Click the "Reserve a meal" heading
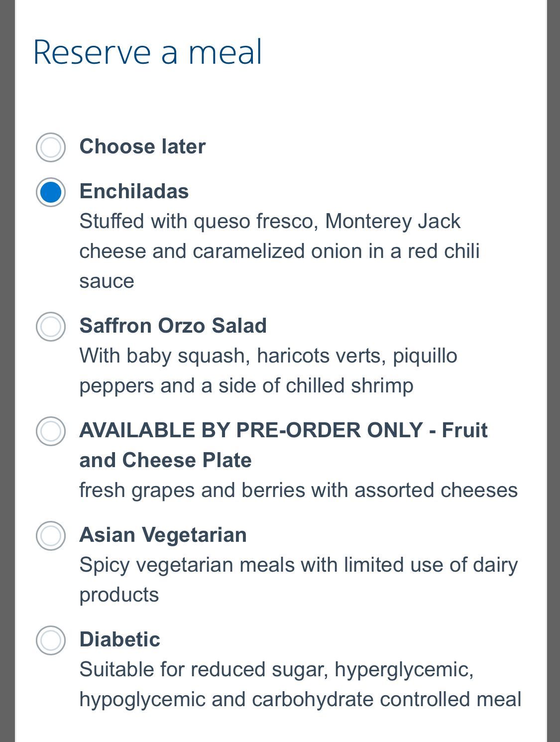This screenshot has width=560, height=742. [x=147, y=52]
